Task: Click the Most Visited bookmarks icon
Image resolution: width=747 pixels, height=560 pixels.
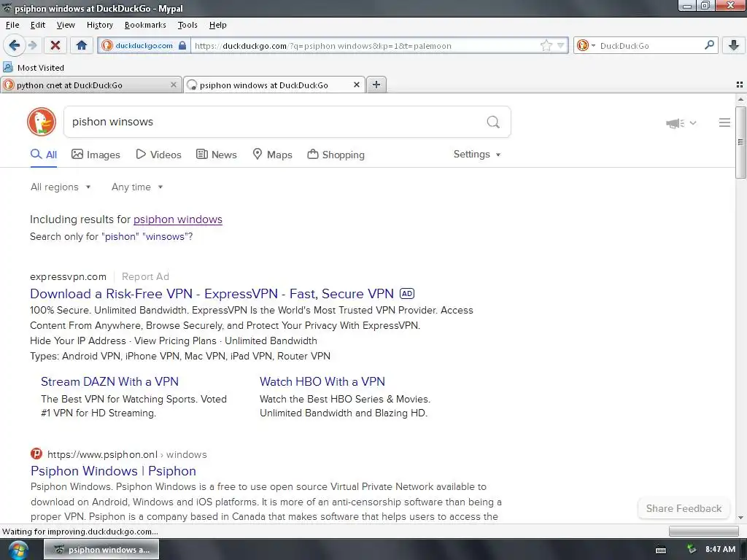Action: (x=8, y=67)
